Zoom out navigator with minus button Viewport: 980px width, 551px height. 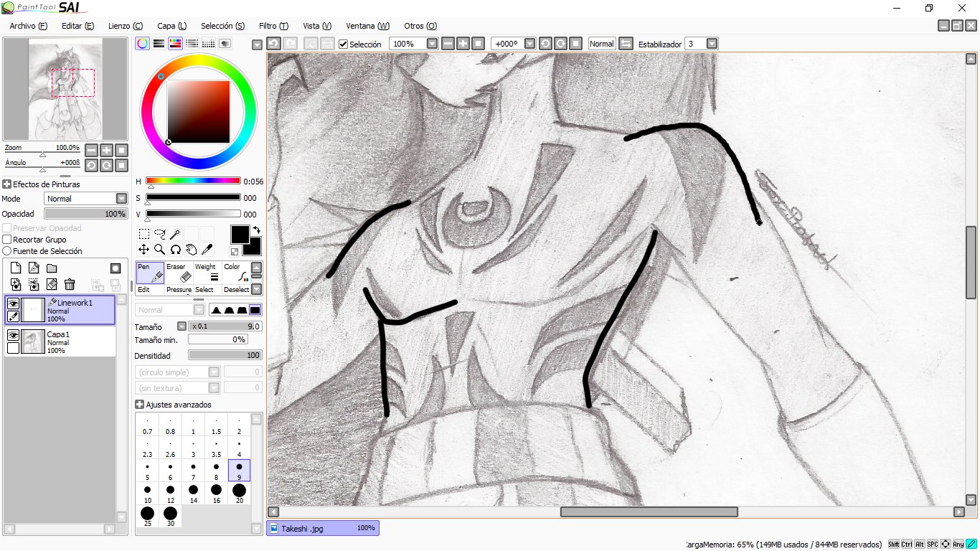91,150
